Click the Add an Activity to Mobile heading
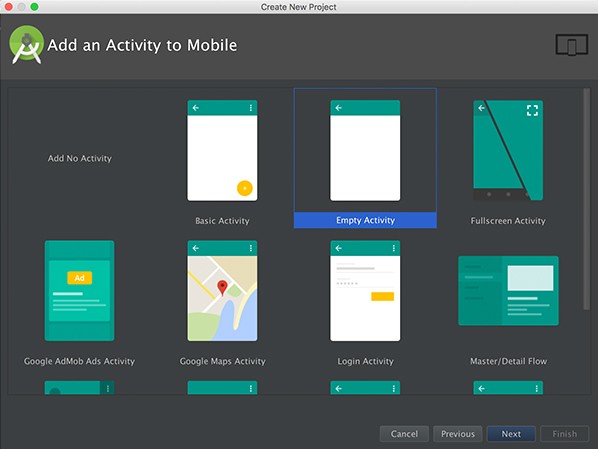598x449 pixels. click(x=142, y=45)
